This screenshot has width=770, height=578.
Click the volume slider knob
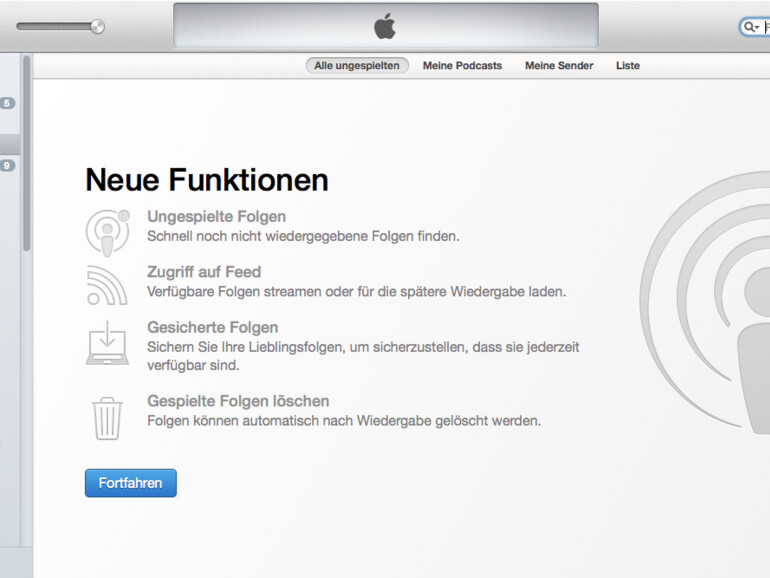pyautogui.click(x=98, y=27)
